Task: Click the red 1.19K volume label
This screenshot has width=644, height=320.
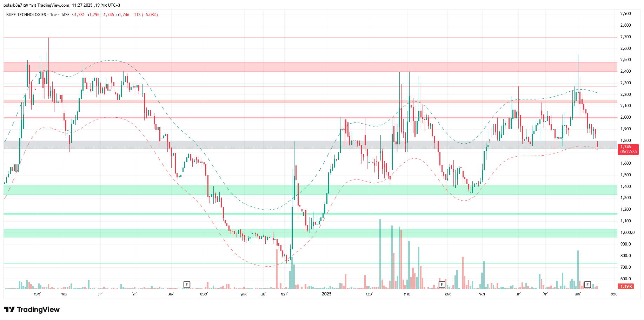Action: (x=626, y=286)
